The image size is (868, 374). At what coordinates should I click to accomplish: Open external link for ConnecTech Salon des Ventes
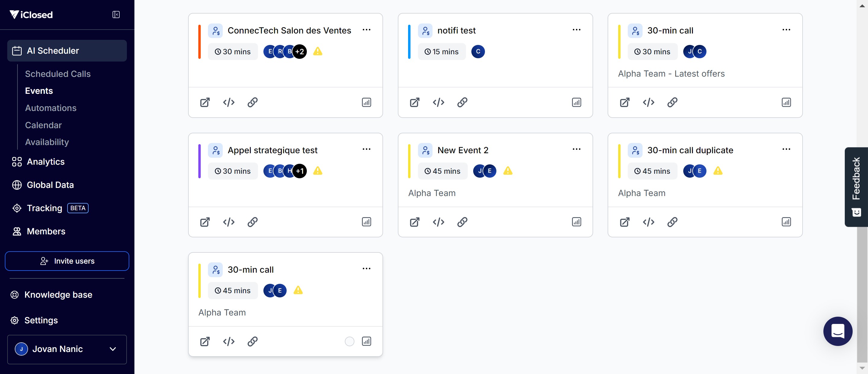click(205, 102)
